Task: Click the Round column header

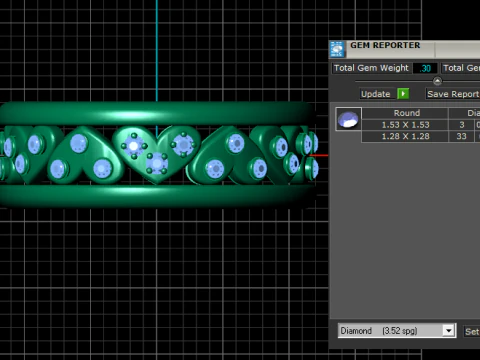Action: pos(405,113)
